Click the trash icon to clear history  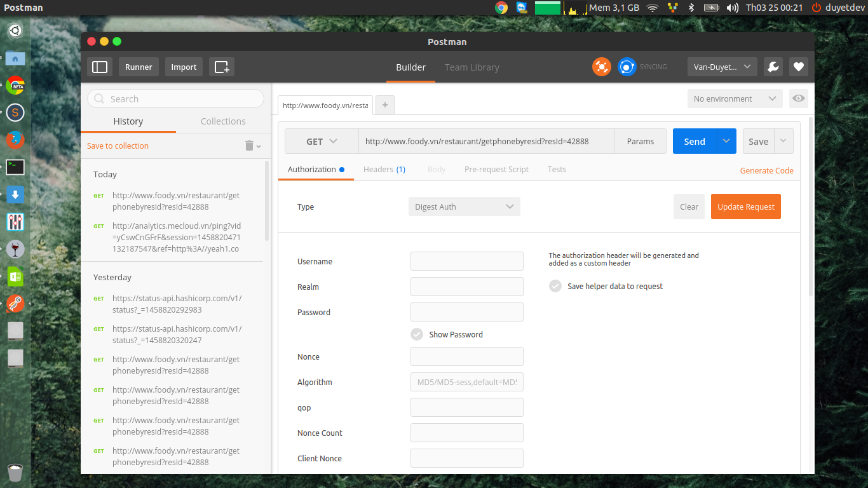coord(250,146)
